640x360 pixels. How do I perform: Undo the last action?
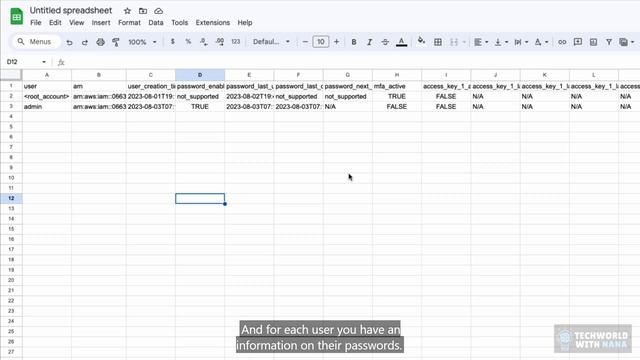[69, 42]
